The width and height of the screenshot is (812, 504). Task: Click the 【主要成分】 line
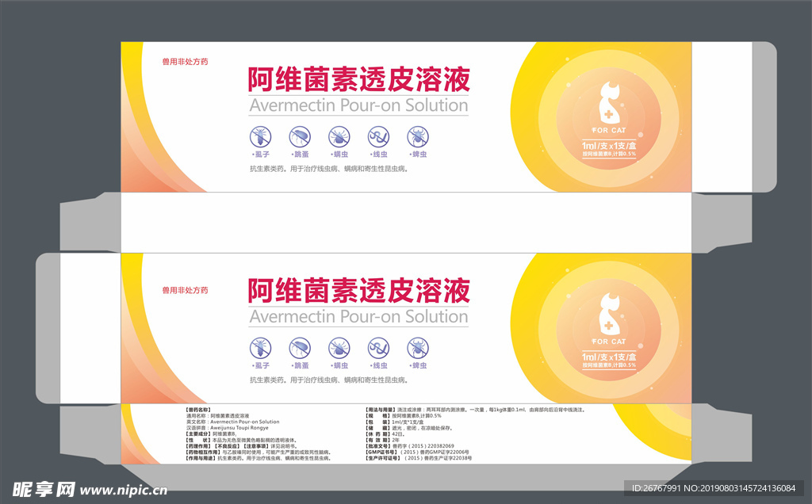tap(211, 434)
